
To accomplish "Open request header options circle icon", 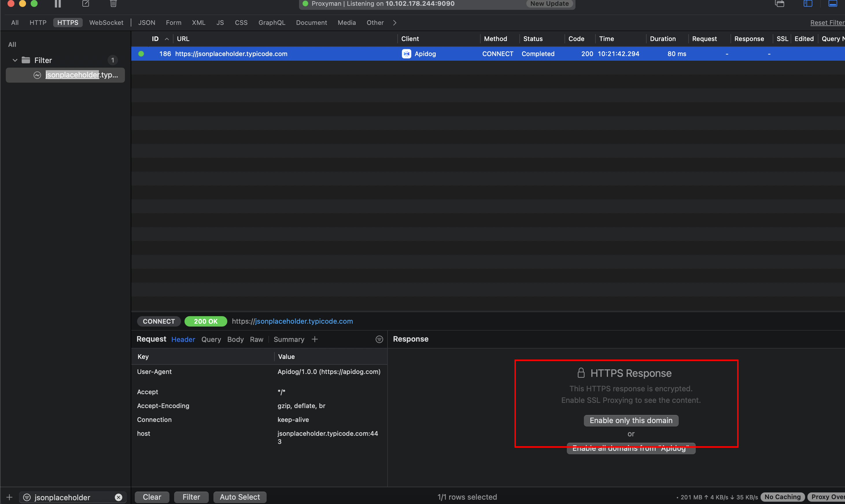I will coord(379,339).
